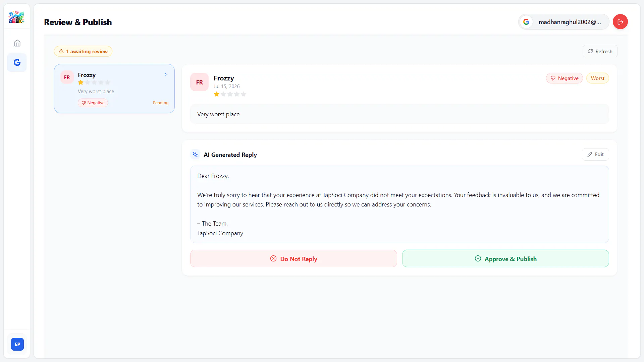Click the 'Very worst place' review text box

click(399, 114)
